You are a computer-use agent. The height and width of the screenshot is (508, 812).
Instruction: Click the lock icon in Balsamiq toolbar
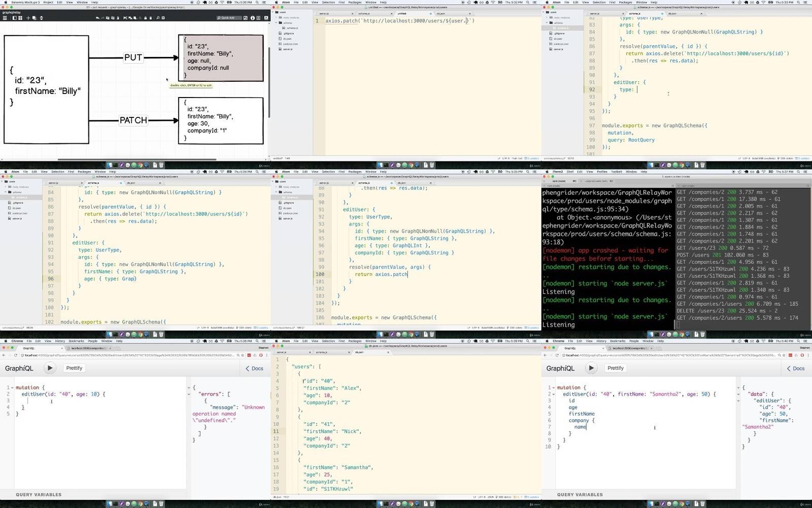[x=145, y=18]
